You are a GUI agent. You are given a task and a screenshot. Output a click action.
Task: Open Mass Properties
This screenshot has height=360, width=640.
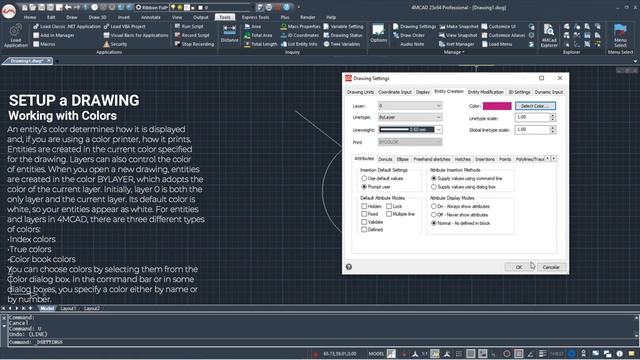300,26
